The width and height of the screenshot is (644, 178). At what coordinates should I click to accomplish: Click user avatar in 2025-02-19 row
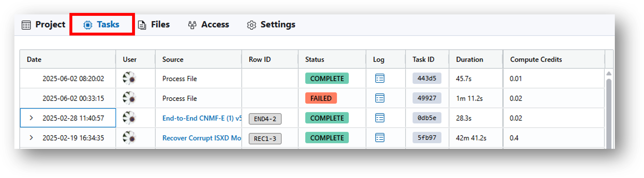[x=129, y=138]
